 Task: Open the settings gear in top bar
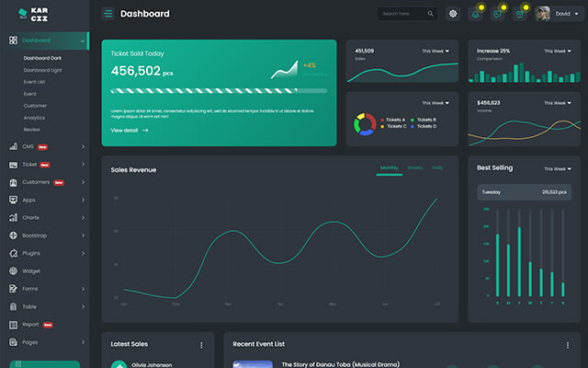(x=453, y=14)
